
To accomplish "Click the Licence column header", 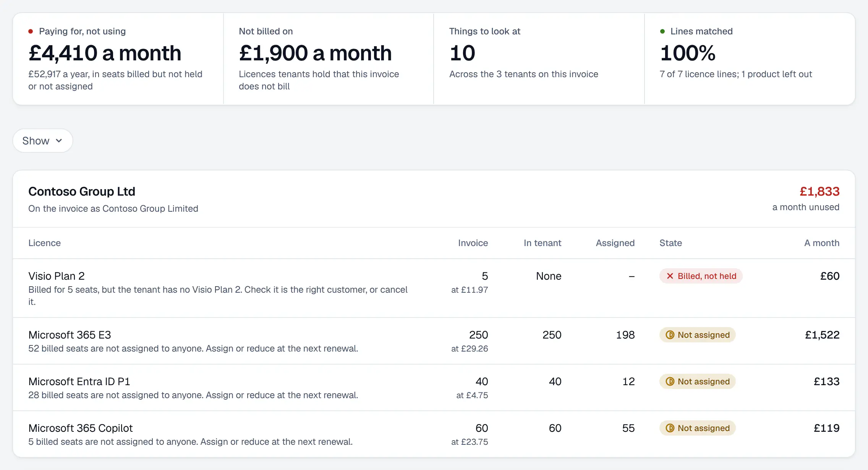I will pyautogui.click(x=44, y=243).
